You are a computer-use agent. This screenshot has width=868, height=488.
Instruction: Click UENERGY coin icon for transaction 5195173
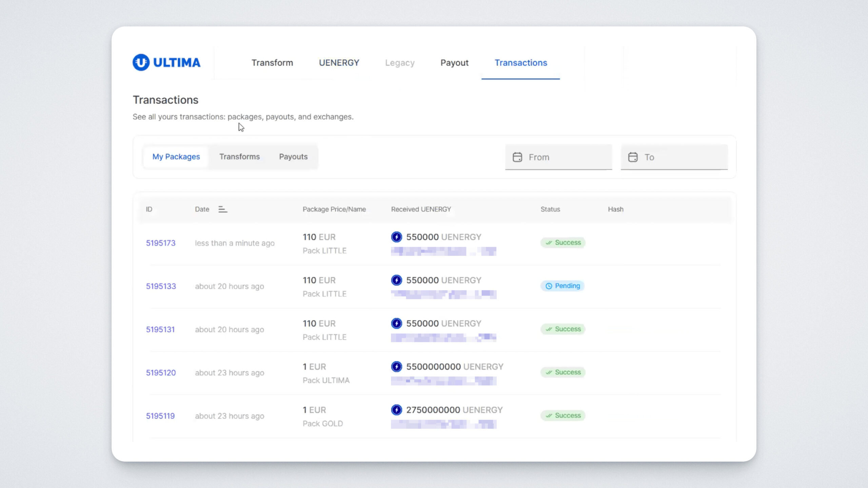396,237
